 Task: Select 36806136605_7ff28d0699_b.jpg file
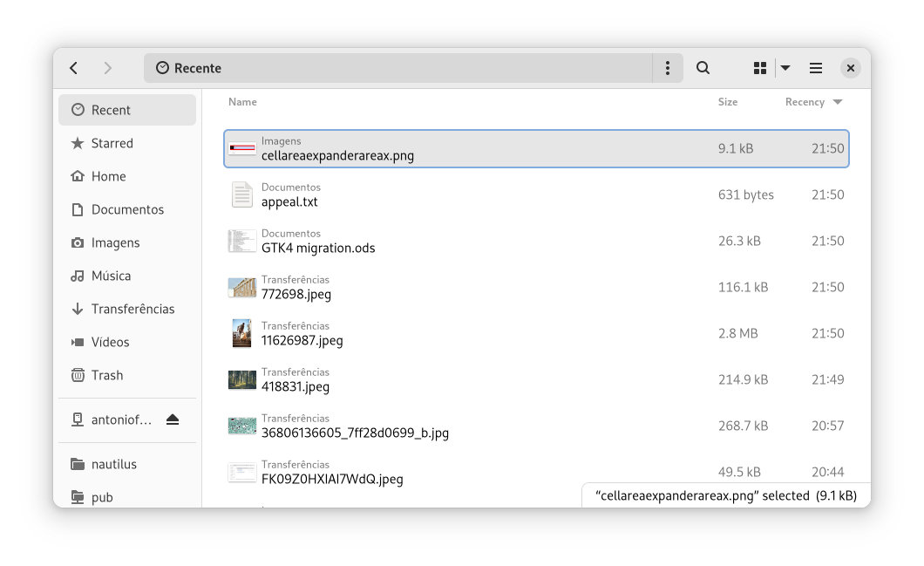[x=536, y=426]
